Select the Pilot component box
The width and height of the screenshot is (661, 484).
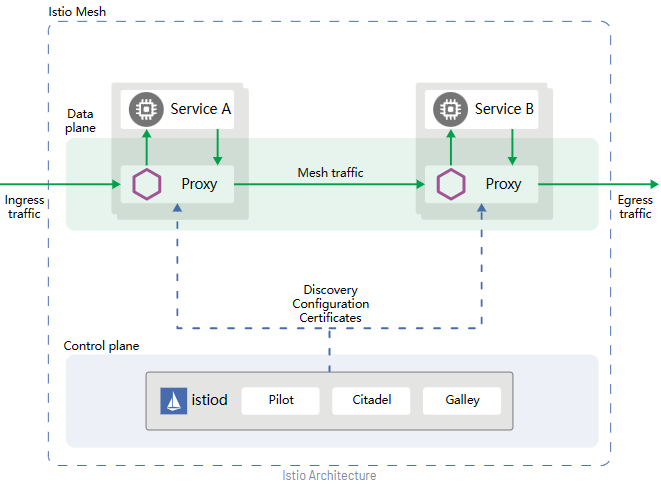coord(280,401)
